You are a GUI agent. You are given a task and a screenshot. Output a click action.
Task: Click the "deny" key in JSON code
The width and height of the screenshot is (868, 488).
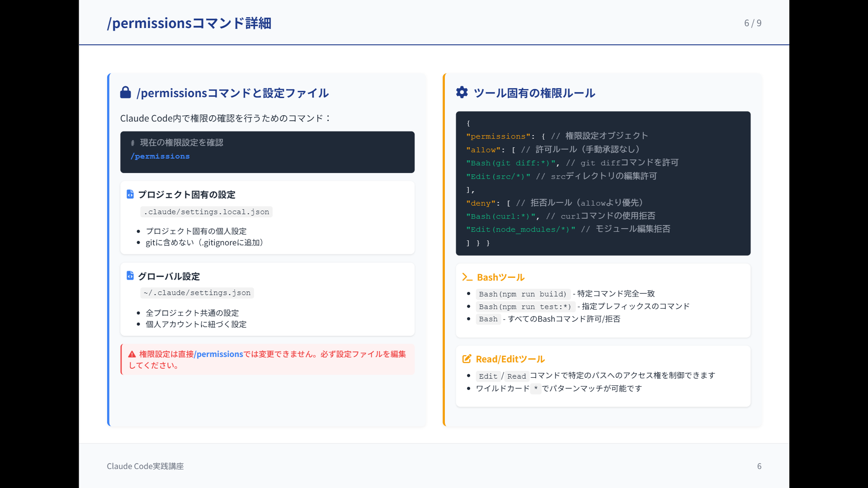click(481, 203)
